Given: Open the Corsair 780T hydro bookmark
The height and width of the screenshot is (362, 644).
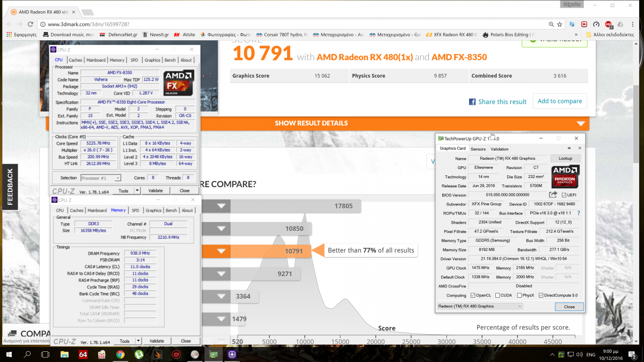Looking at the screenshot, I should point(282,34).
